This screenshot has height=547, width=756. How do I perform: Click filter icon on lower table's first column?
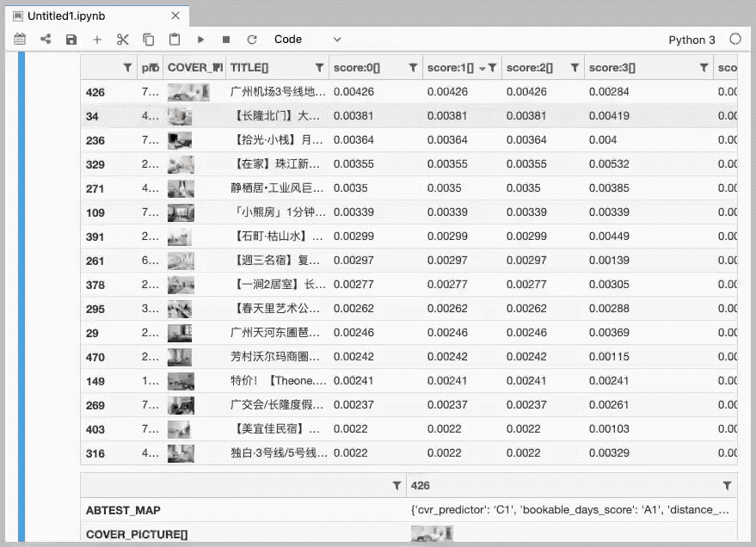396,486
